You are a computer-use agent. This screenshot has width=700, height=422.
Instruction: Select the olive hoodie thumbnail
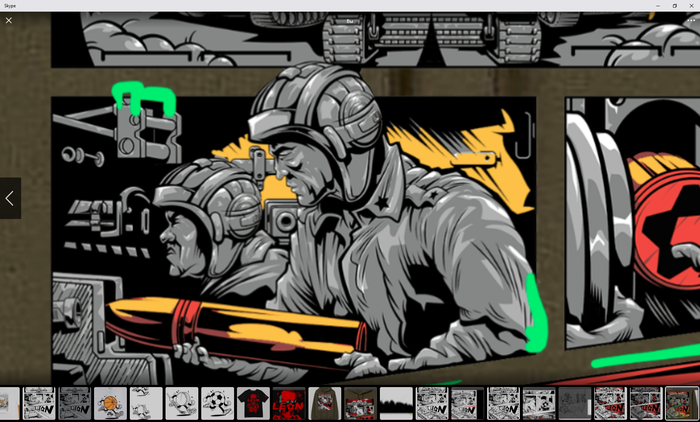pyautogui.click(x=324, y=403)
